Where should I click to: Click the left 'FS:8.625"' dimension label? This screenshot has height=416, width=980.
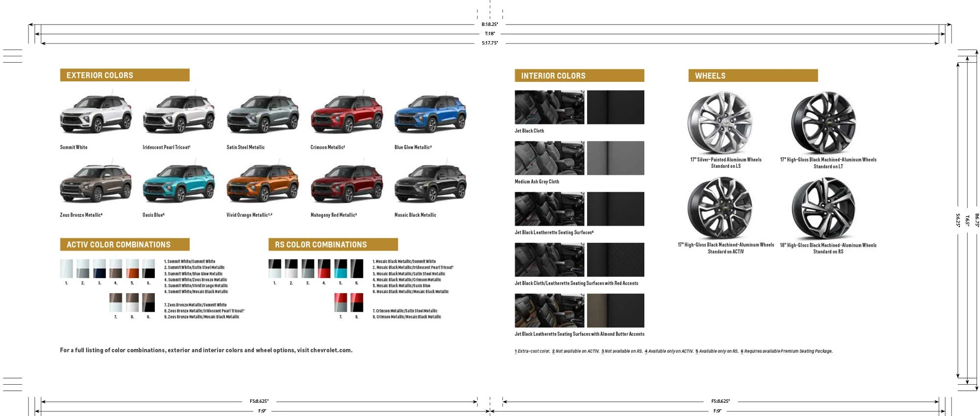(259, 401)
